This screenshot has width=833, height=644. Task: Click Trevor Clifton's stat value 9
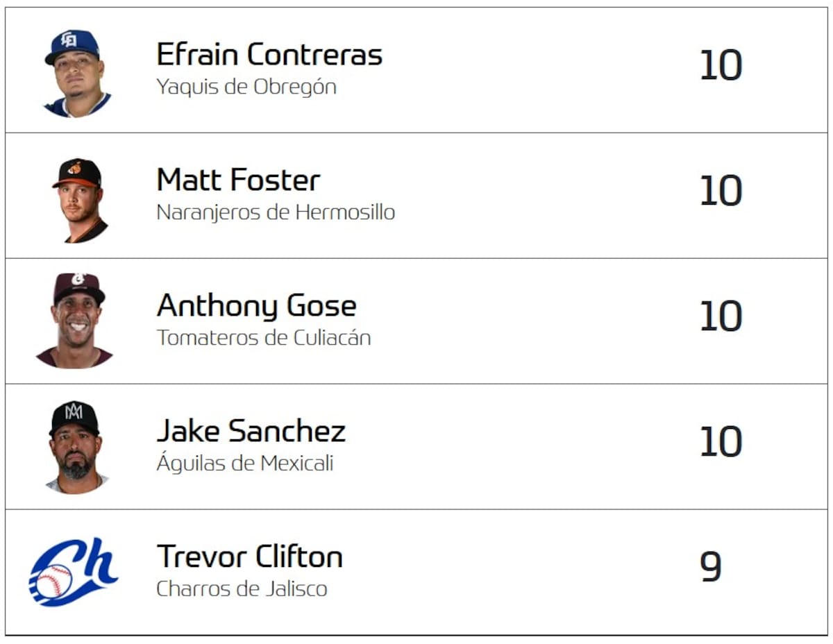[710, 568]
